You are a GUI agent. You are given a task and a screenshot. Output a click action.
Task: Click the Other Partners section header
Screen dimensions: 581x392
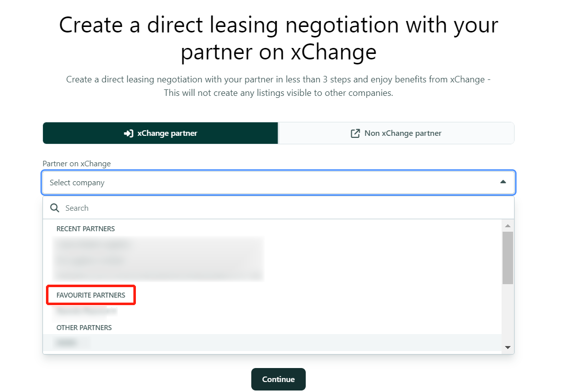tap(84, 328)
